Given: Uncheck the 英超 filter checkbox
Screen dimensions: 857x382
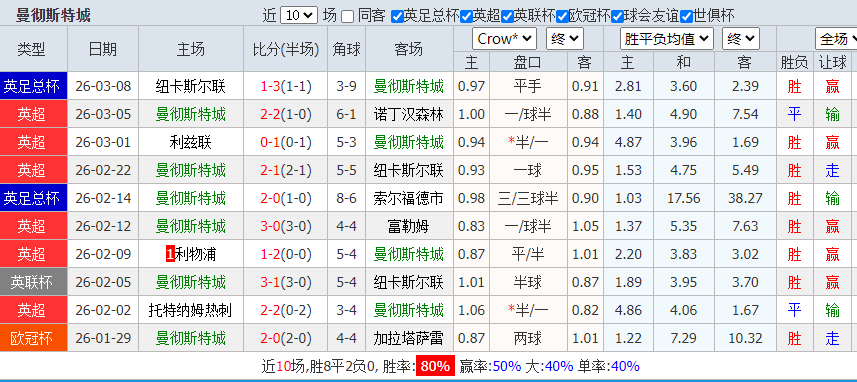Looking at the screenshot, I should (x=466, y=16).
